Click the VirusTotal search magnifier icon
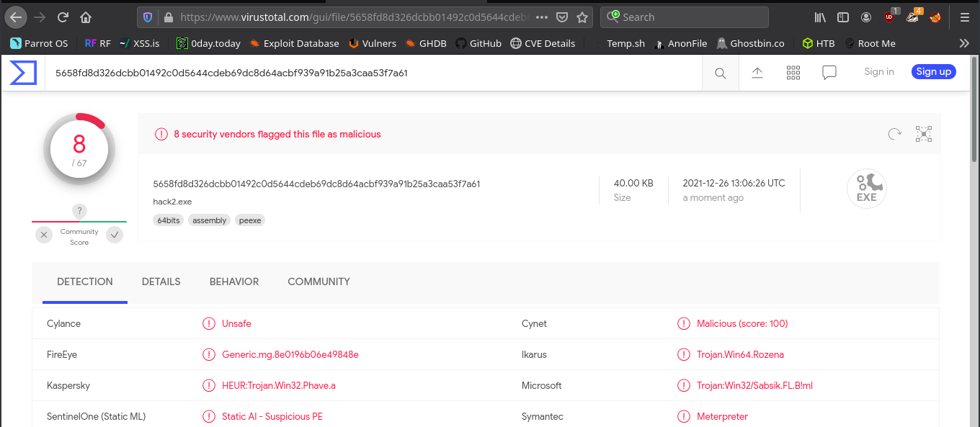980x427 pixels. [x=720, y=73]
